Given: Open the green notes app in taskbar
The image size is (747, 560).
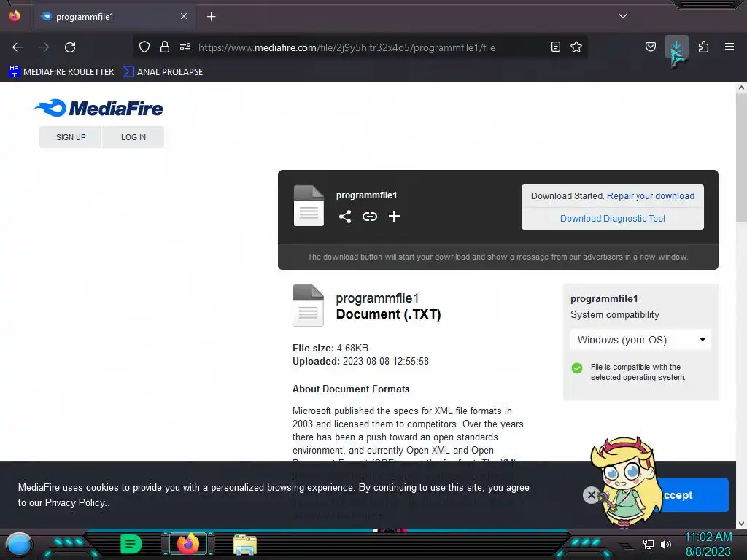Looking at the screenshot, I should [x=131, y=544].
